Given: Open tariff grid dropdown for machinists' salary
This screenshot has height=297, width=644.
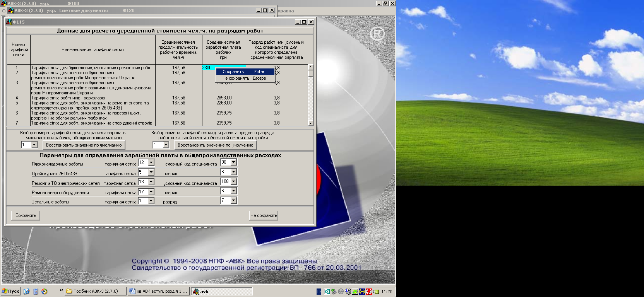Looking at the screenshot, I should (x=34, y=145).
